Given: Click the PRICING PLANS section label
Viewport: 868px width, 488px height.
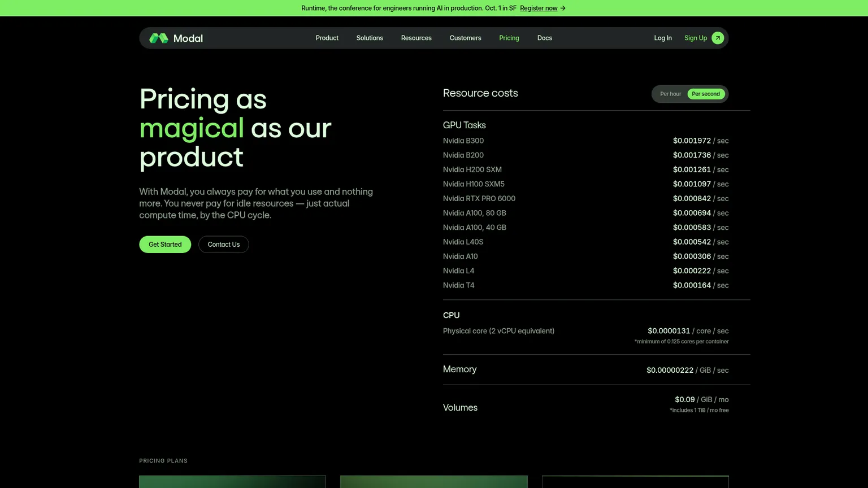Looking at the screenshot, I should (x=163, y=461).
